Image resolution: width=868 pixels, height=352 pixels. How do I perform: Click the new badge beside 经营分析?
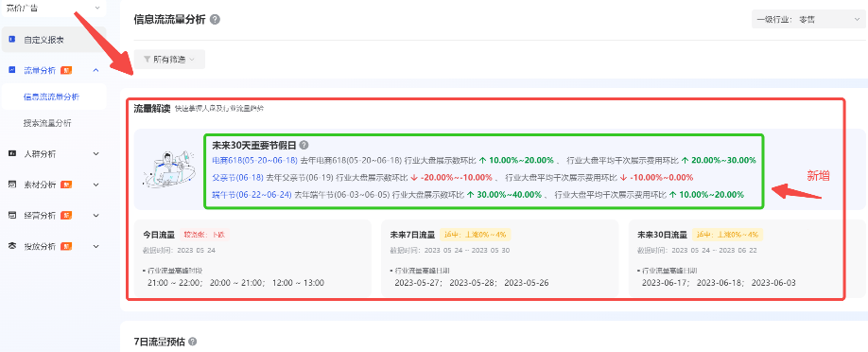(66, 215)
